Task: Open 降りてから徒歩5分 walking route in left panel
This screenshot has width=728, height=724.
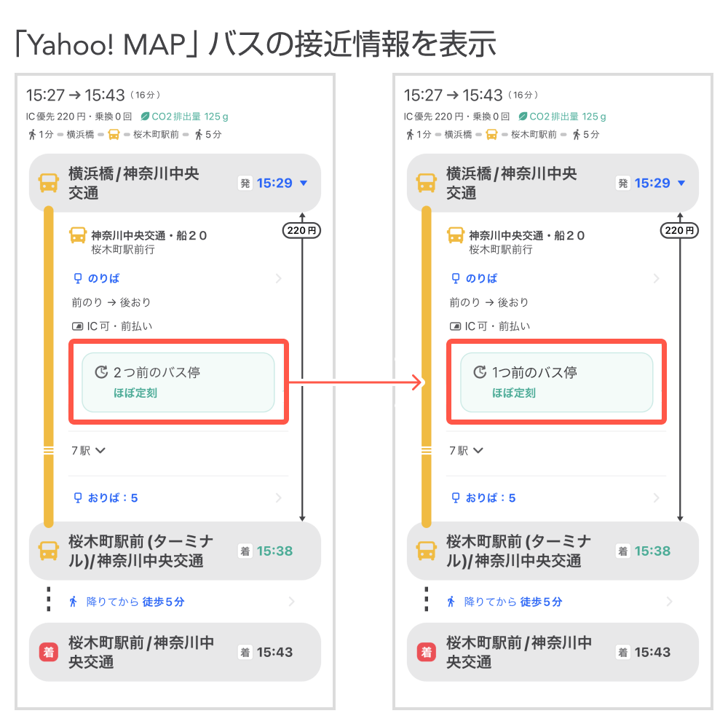Action: (x=181, y=602)
